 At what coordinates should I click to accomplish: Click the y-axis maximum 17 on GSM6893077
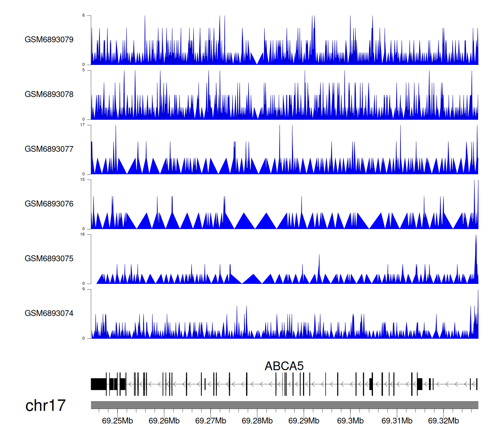(x=82, y=125)
